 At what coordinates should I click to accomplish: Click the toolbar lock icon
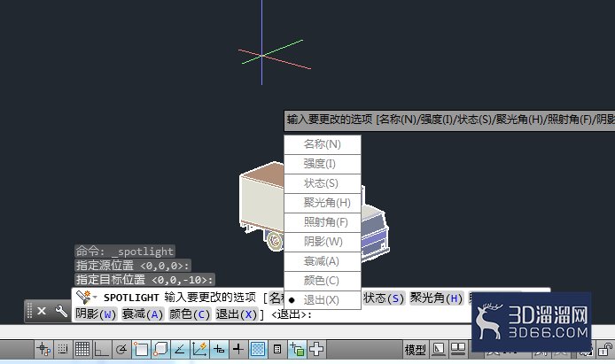[x=605, y=349]
